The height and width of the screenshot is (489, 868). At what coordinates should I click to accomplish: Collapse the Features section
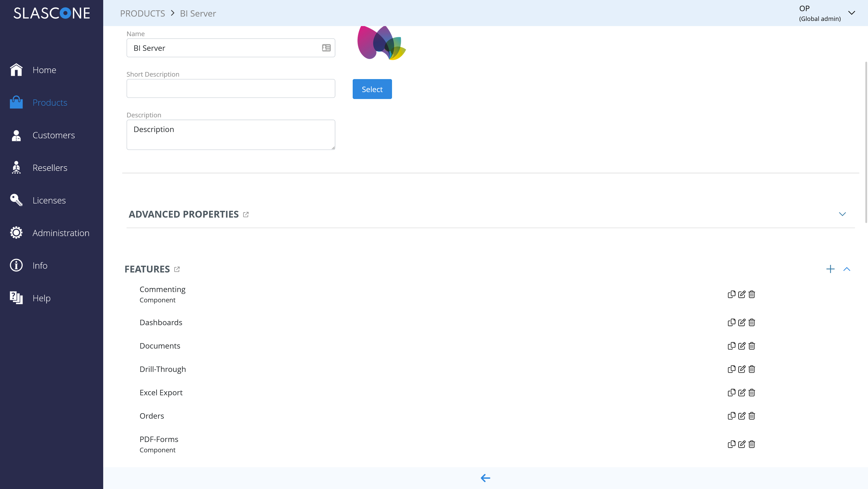(847, 269)
